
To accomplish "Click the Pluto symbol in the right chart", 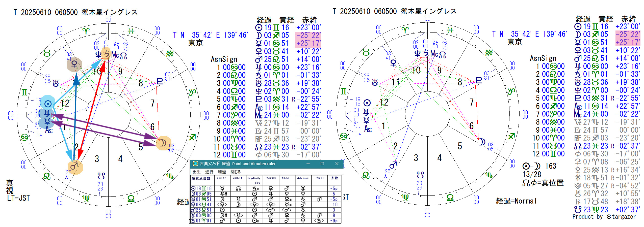I will pyautogui.click(x=479, y=80).
